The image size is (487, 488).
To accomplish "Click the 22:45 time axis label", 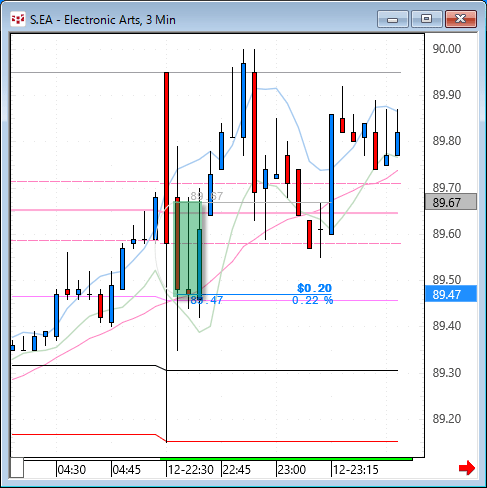I will click(x=237, y=470).
